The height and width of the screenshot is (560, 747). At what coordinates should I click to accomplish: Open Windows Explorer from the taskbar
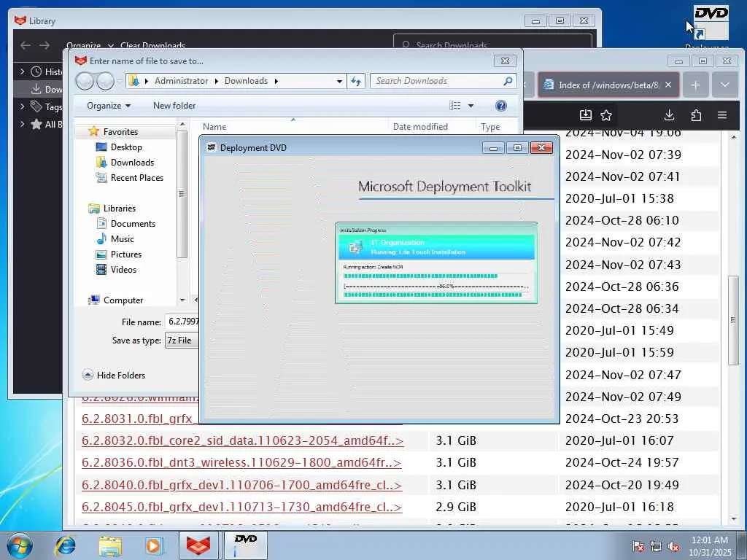[110, 545]
